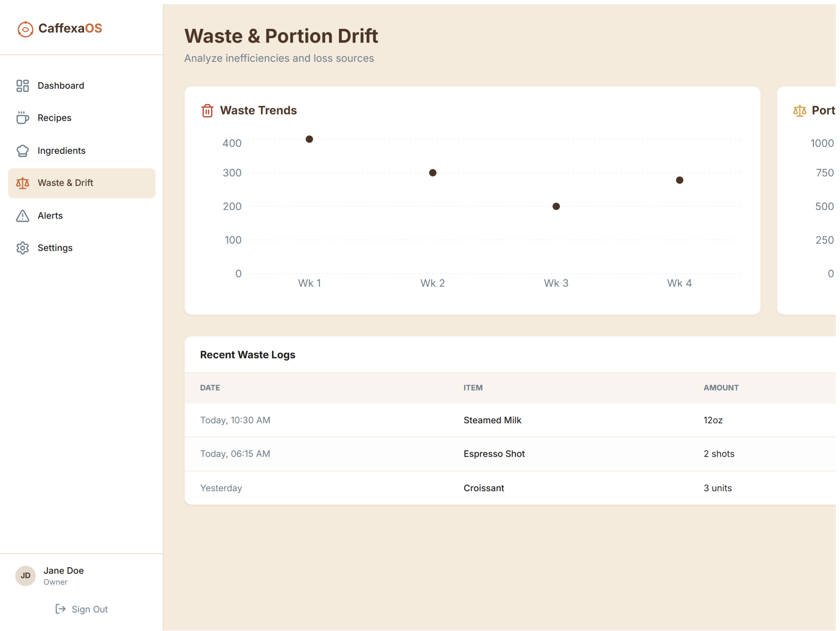Click the Waste & Drift scale icon

click(23, 183)
